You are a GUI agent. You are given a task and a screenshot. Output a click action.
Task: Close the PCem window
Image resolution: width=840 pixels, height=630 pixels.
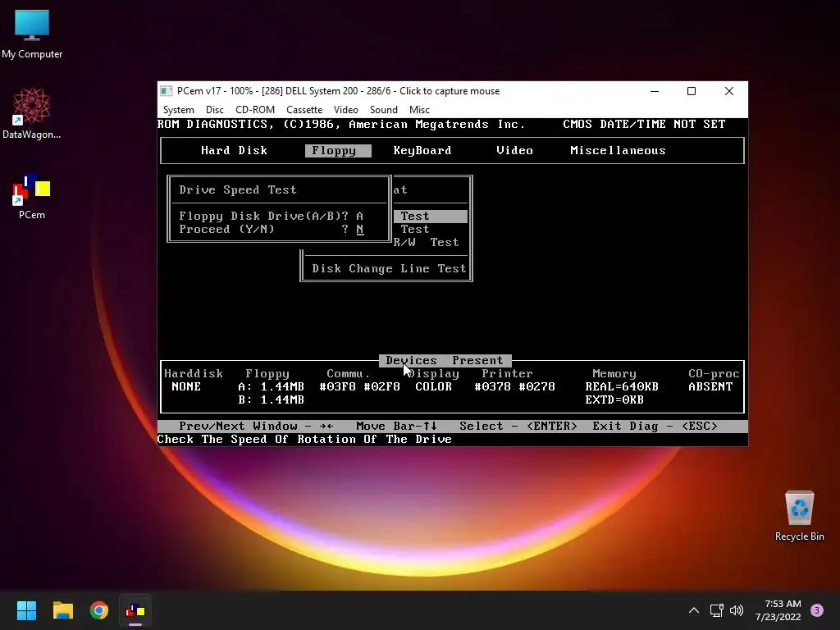(728, 91)
